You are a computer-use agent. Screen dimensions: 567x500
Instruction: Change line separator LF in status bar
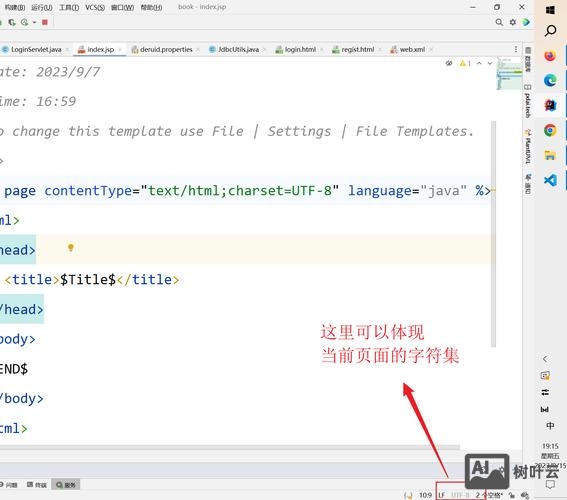pyautogui.click(x=442, y=495)
